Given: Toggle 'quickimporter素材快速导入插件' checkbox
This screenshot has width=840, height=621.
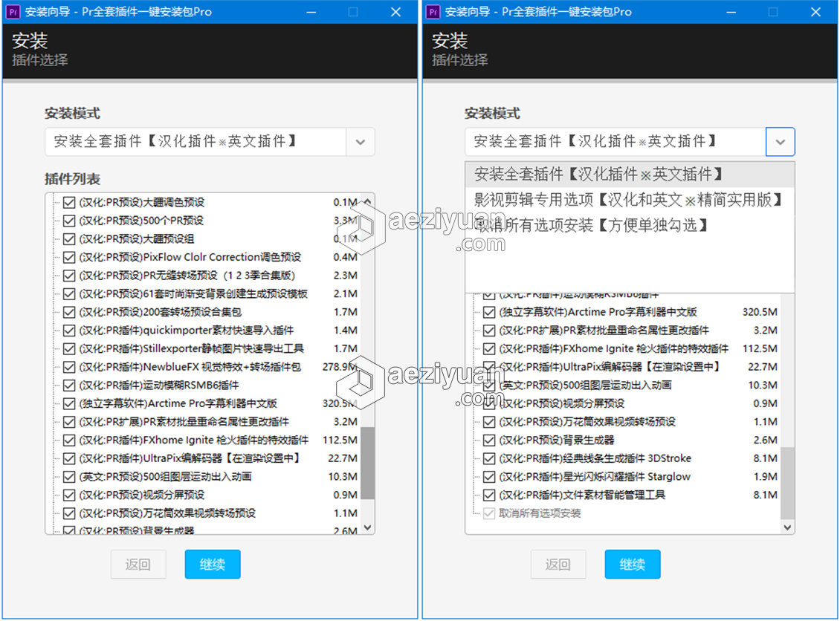Looking at the screenshot, I should 69,331.
